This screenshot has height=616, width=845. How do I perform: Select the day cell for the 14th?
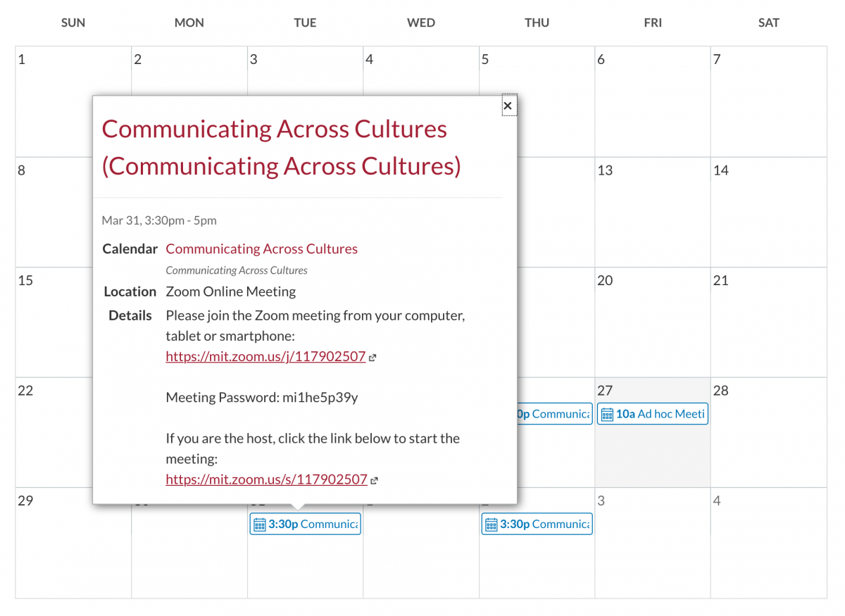(768, 218)
